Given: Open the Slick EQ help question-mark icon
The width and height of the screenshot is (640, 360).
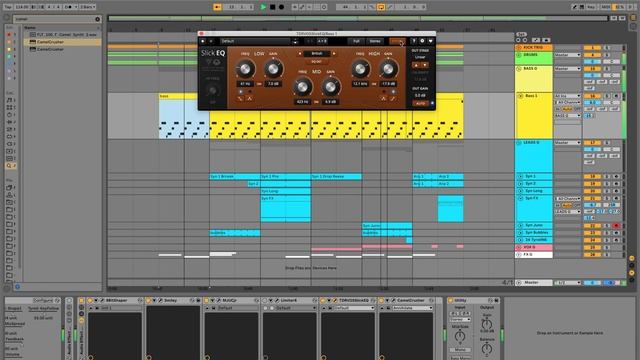Looking at the screenshot, I should click(413, 41).
